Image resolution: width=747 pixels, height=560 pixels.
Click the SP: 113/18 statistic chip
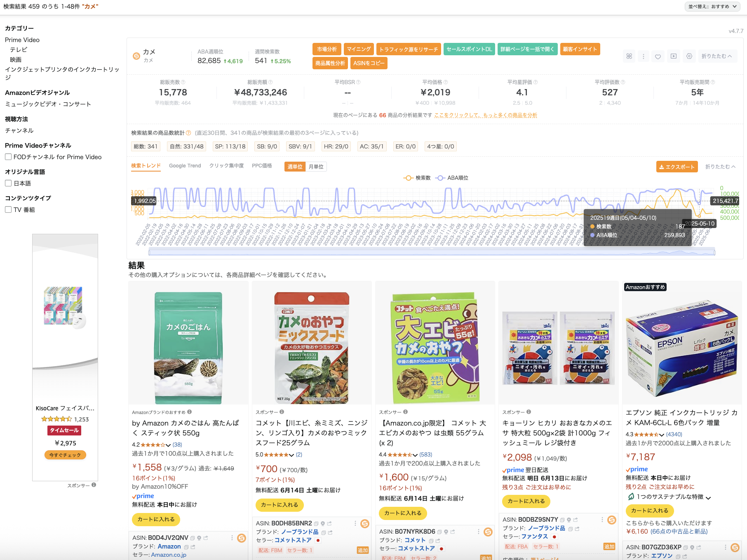230,146
